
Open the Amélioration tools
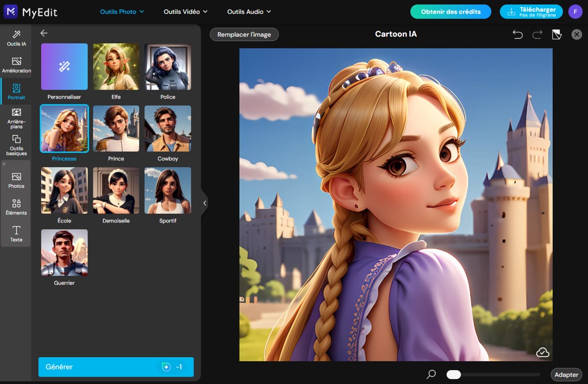click(16, 65)
